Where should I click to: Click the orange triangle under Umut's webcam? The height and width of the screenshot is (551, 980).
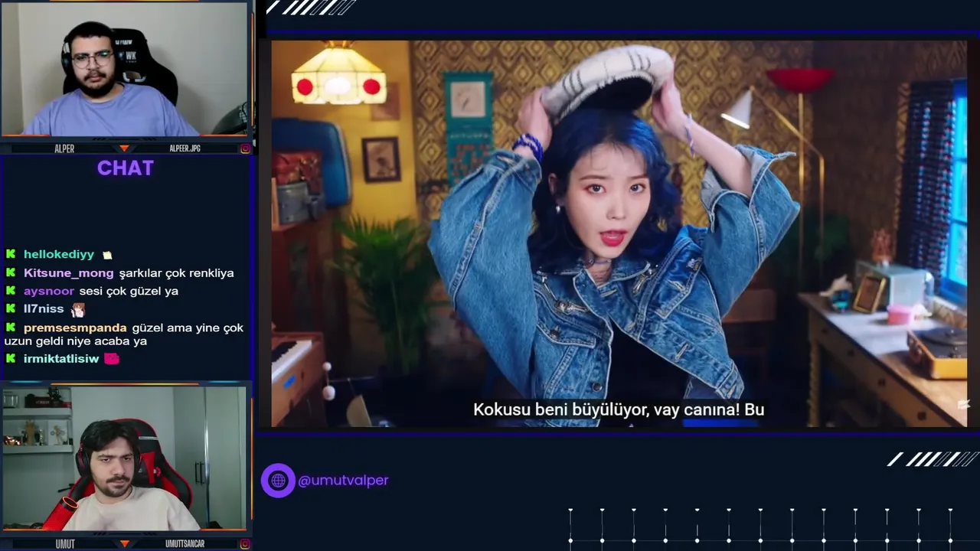pyautogui.click(x=124, y=544)
